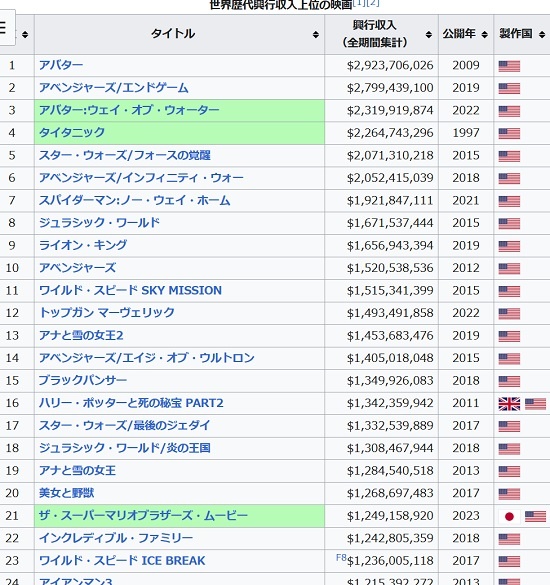Select the release year 2009

coord(466,66)
